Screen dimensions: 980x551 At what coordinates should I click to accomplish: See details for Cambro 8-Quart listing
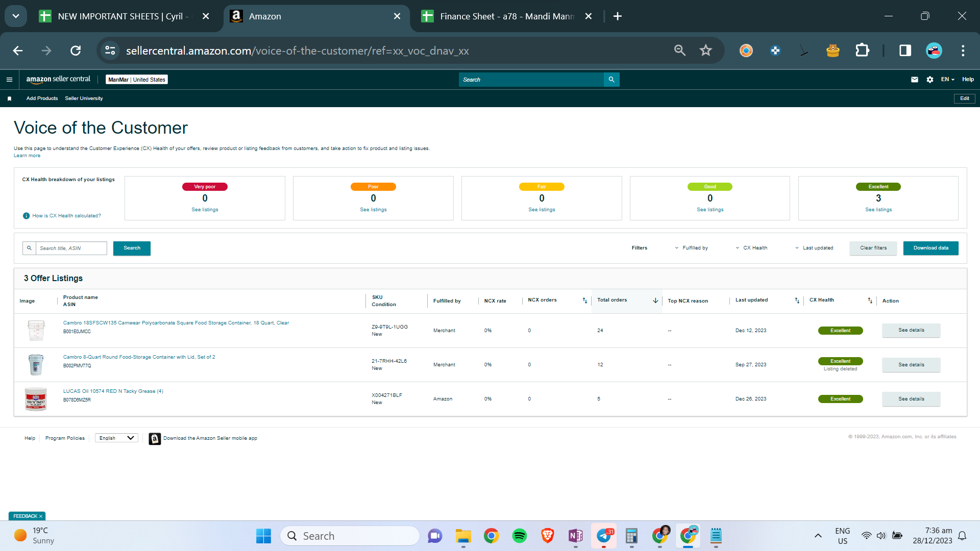point(911,365)
